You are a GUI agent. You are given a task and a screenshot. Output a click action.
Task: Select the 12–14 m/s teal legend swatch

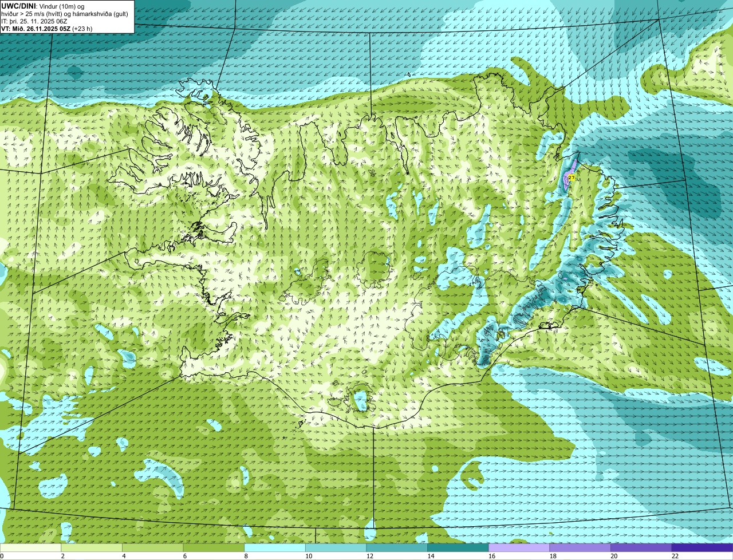click(397, 547)
